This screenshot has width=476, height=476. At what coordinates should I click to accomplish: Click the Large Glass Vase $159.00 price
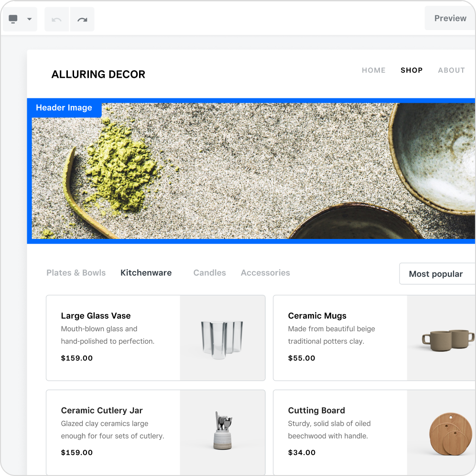pos(77,358)
